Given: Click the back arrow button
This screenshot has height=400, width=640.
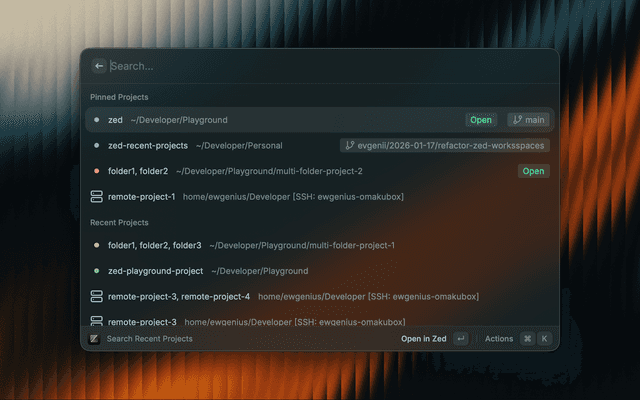Looking at the screenshot, I should click(x=98, y=66).
